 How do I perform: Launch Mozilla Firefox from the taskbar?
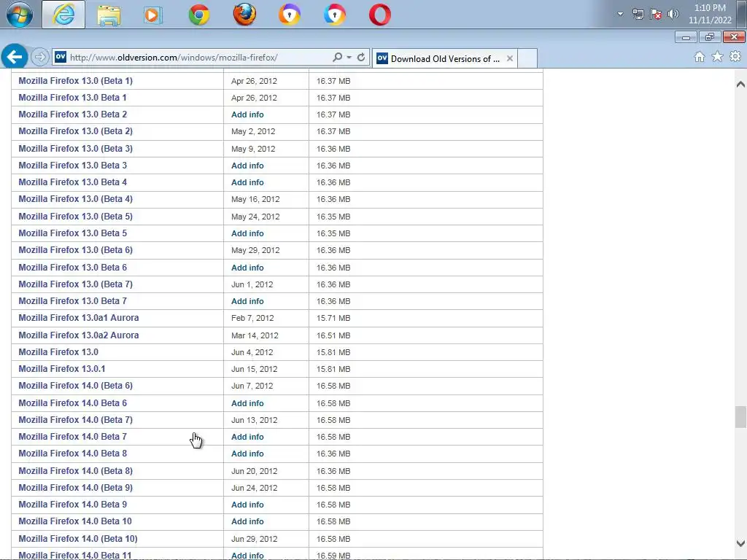(x=244, y=15)
